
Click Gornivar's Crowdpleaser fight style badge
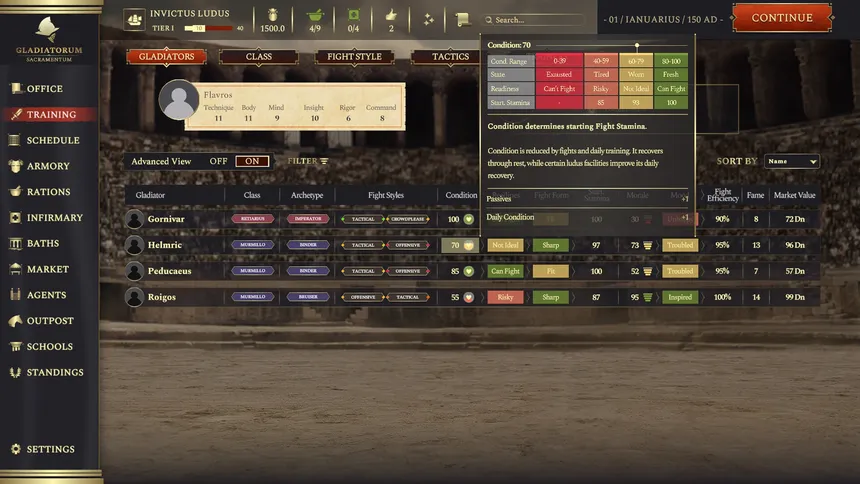pyautogui.click(x=408, y=219)
